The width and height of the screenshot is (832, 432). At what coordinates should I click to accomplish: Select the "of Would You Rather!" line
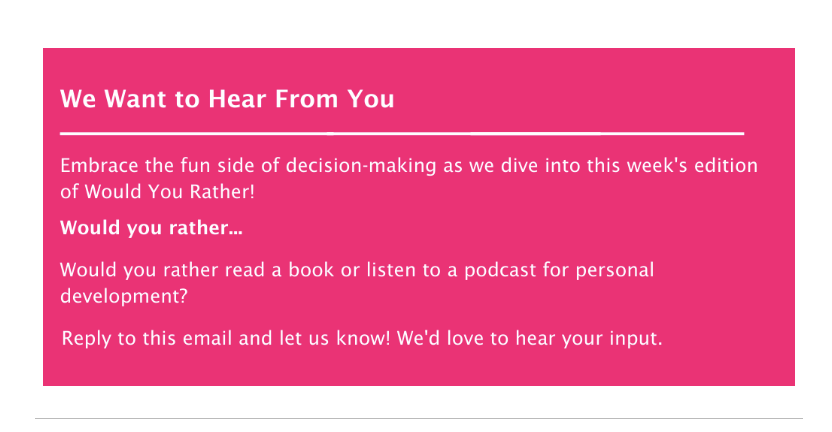pyautogui.click(x=158, y=192)
